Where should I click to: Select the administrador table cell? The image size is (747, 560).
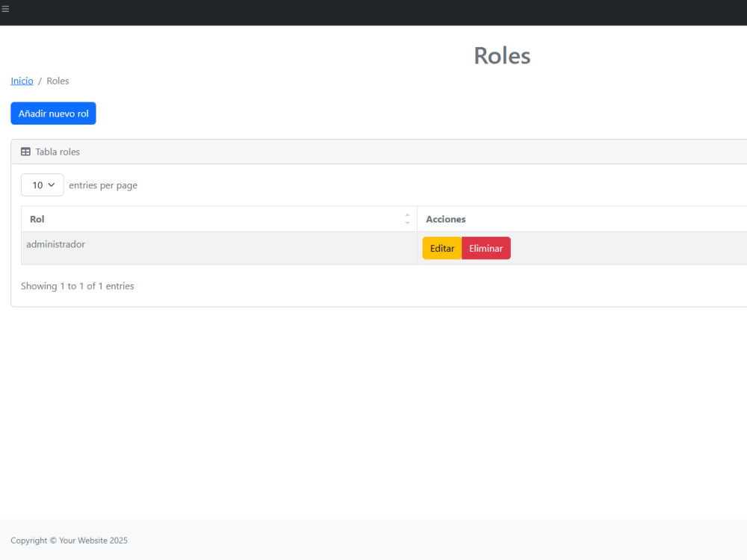219,248
